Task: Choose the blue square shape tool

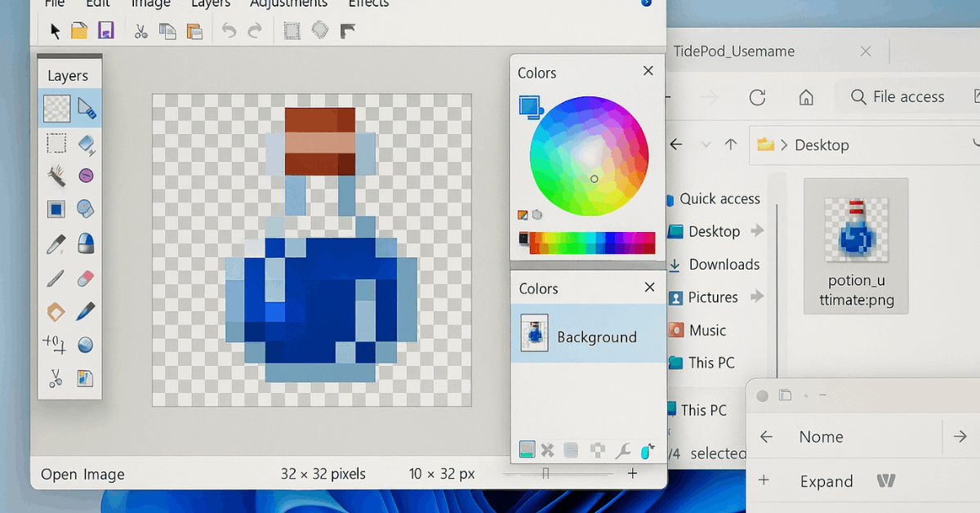Action: coord(56,209)
